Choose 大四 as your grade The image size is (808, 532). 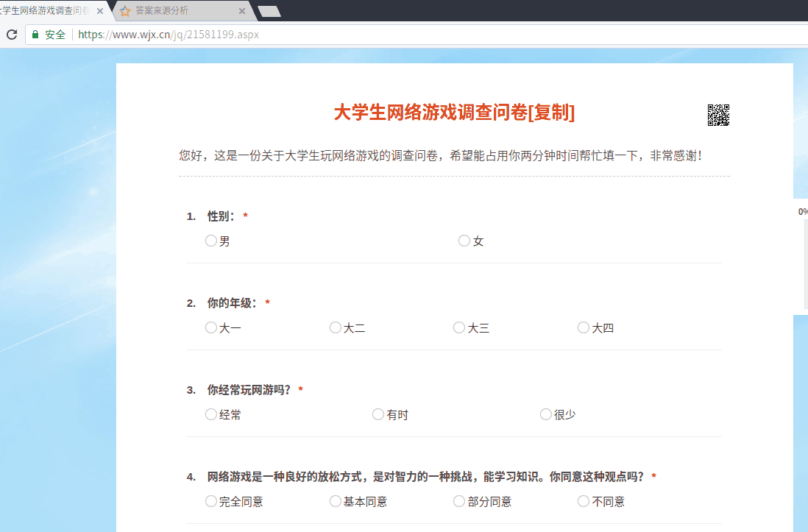click(584, 327)
